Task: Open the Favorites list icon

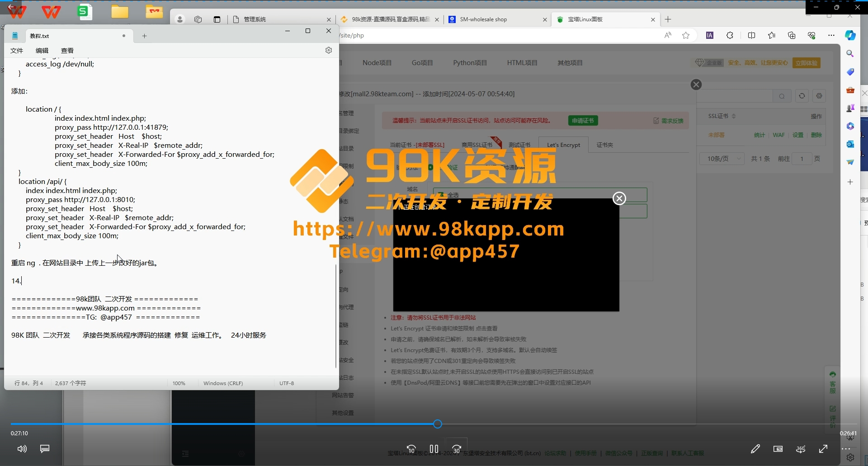Action: [x=772, y=35]
